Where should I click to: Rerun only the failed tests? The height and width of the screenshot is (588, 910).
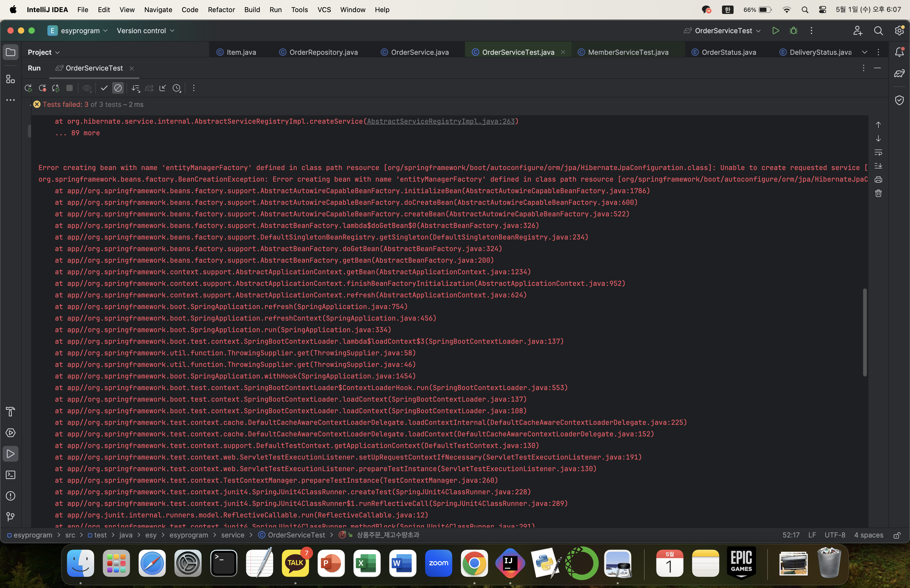tap(42, 88)
